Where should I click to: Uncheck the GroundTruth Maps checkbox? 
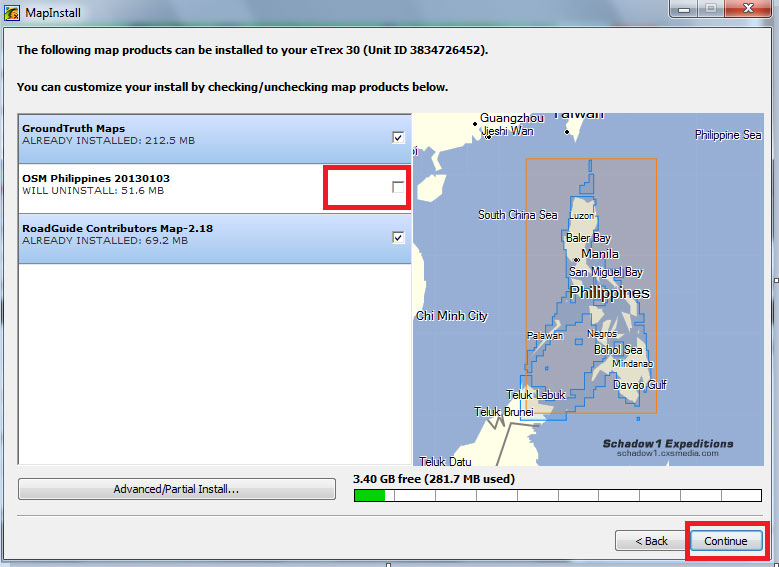398,138
